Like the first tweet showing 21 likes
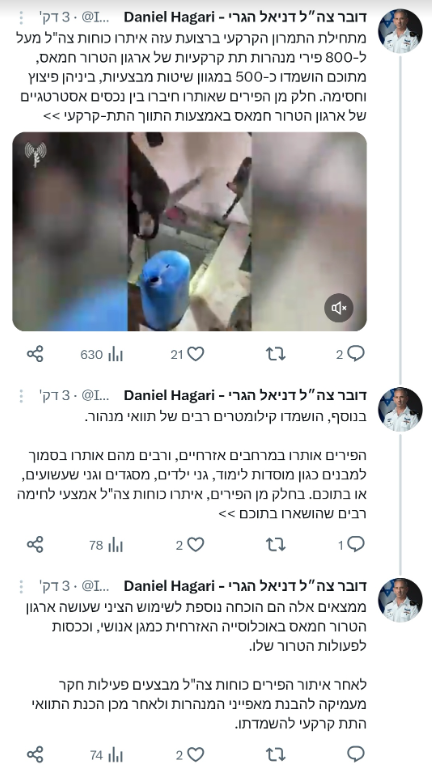This screenshot has height=772, width=432. point(188,354)
